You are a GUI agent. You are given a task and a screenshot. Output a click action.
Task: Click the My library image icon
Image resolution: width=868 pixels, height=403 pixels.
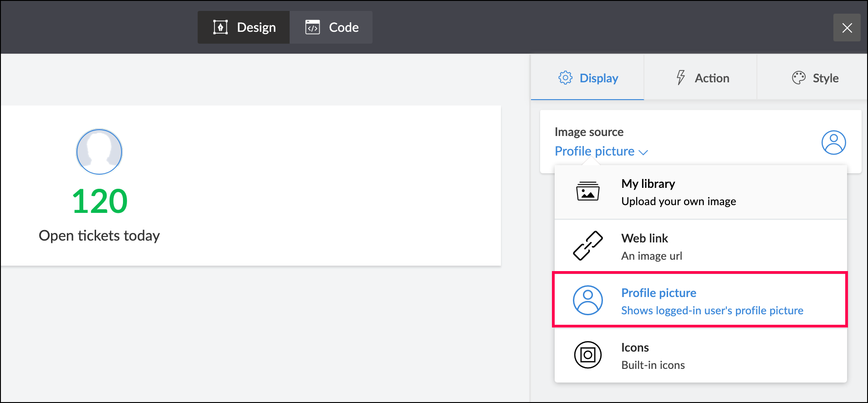tap(587, 191)
